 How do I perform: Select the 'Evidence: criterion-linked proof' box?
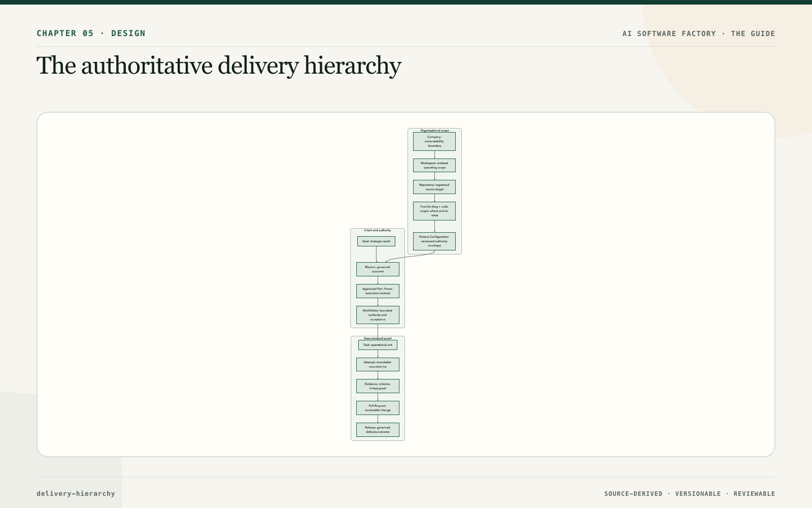click(378, 386)
